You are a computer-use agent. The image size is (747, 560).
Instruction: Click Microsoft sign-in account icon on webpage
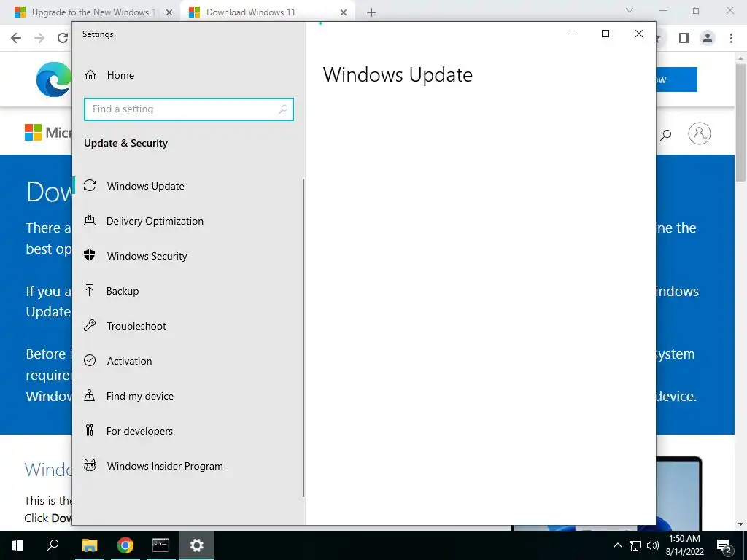tap(700, 133)
